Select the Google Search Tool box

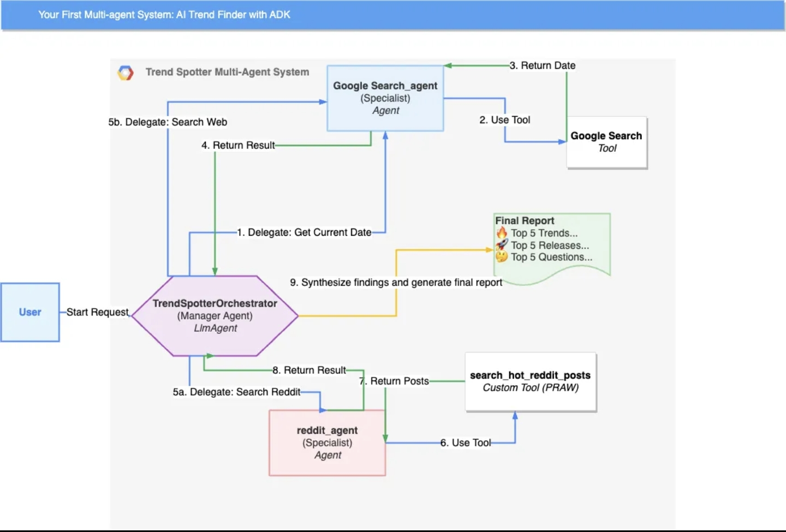point(606,142)
